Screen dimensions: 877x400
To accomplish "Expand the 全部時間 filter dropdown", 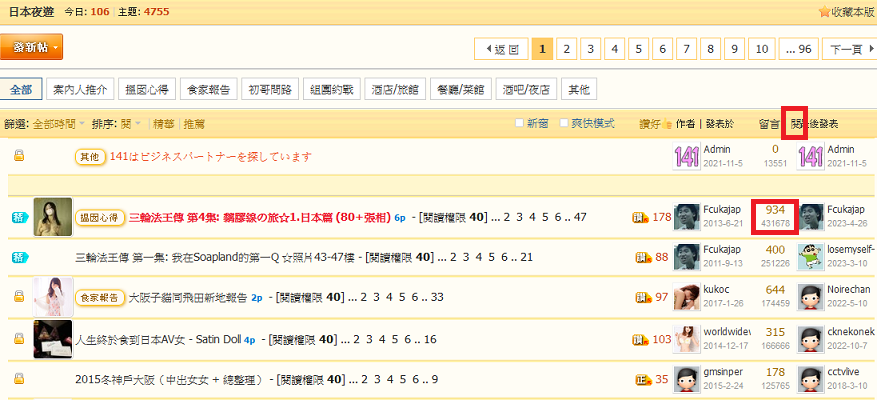I will 56,124.
